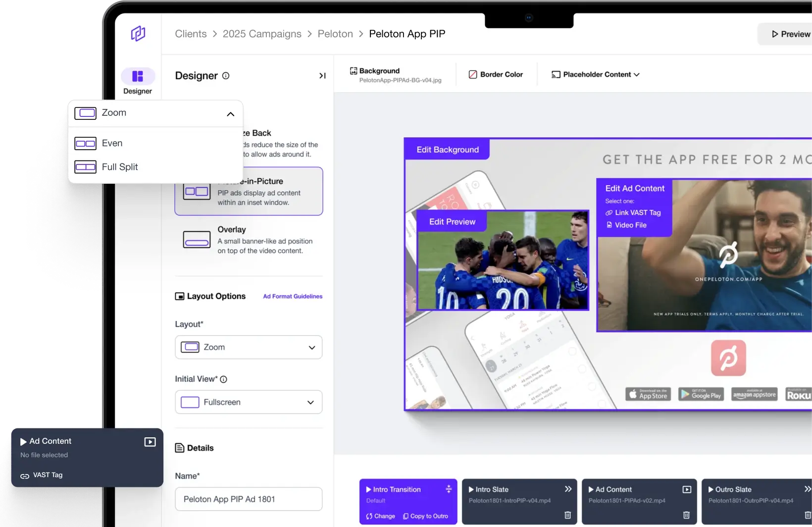This screenshot has width=812, height=527.
Task: Expand the Placeholder Content dropdown
Action: [x=596, y=74]
